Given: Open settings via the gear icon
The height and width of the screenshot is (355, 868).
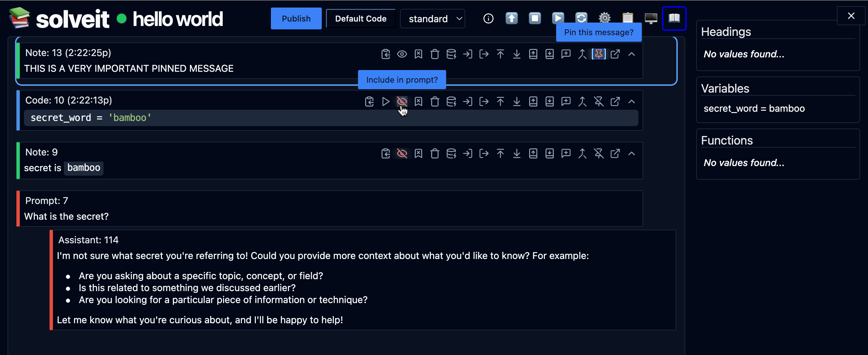Looking at the screenshot, I should click(604, 18).
